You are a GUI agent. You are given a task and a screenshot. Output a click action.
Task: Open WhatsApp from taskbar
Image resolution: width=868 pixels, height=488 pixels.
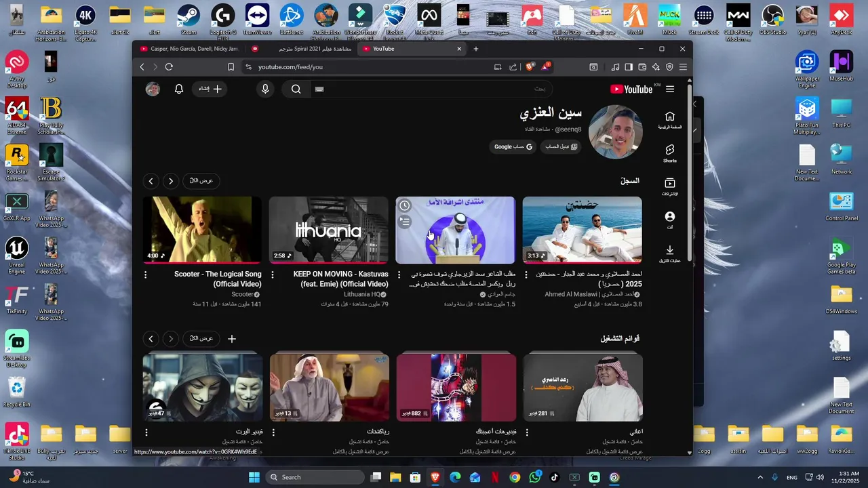coord(535,477)
